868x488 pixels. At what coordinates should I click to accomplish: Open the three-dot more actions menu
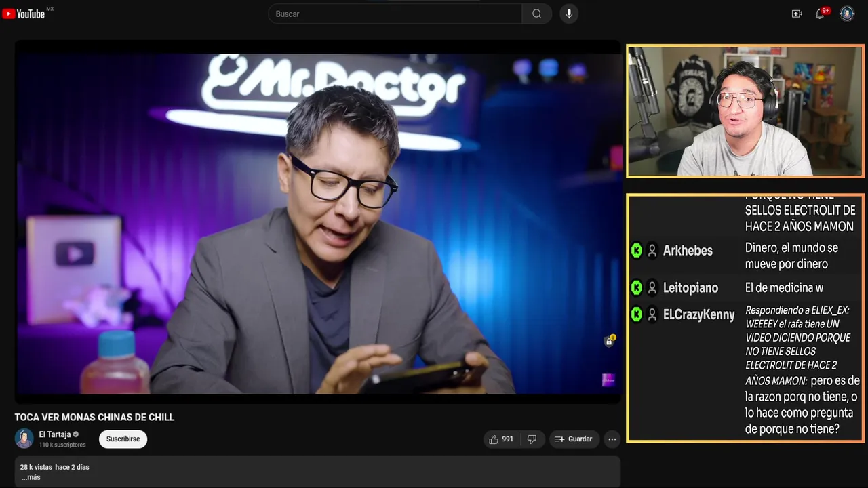click(x=612, y=439)
